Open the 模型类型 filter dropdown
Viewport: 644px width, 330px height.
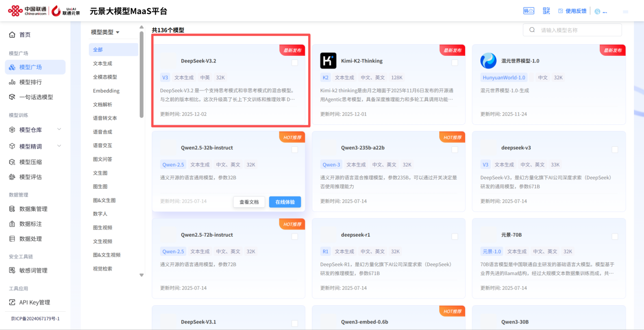102,31
